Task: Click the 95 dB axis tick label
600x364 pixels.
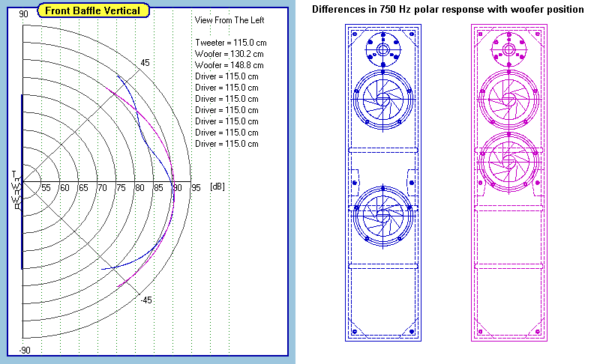Action: pyautogui.click(x=196, y=188)
